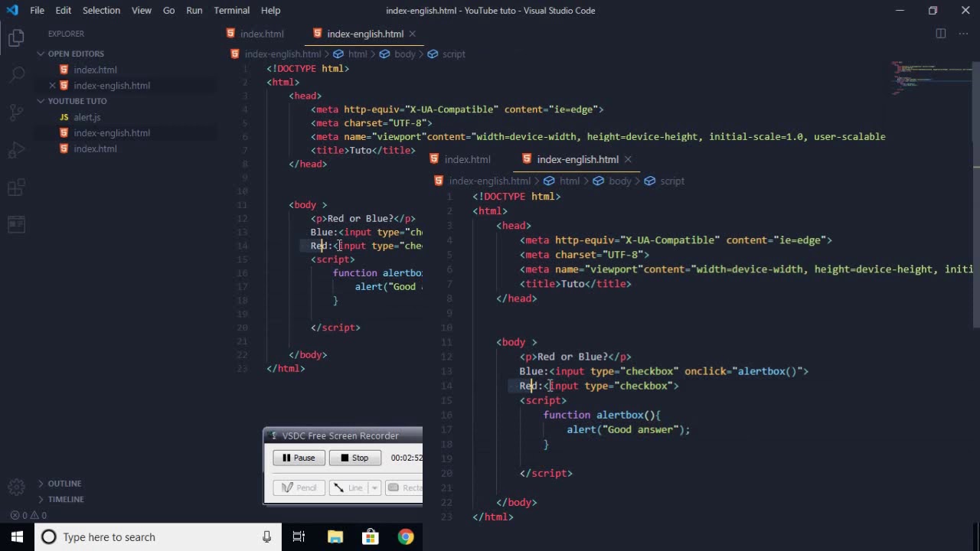The height and width of the screenshot is (551, 980).
Task: Click the code minimap preview
Action: (931, 77)
